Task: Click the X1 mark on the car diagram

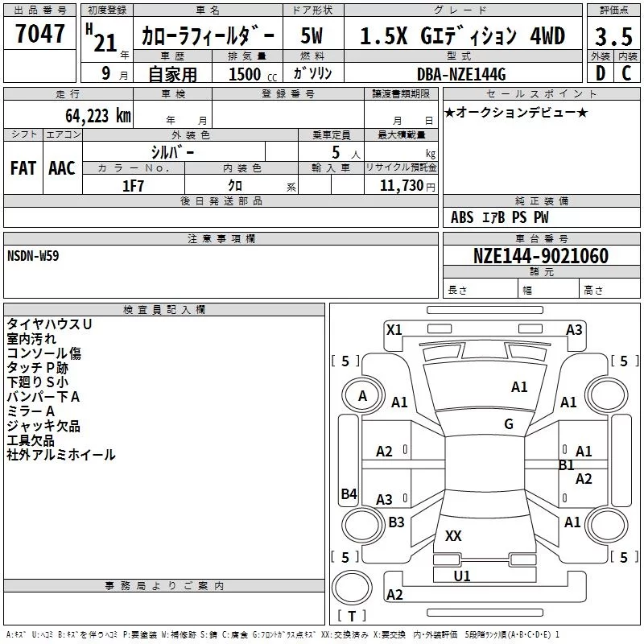Action: (x=394, y=330)
